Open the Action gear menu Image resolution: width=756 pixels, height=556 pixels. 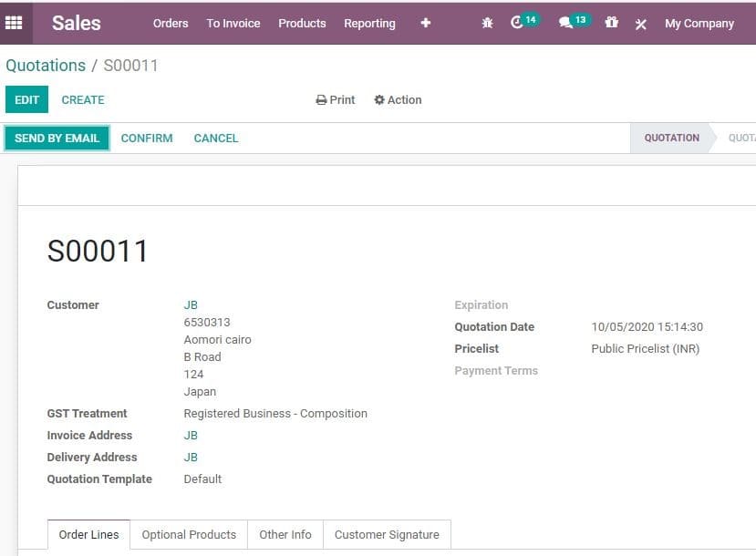tap(398, 99)
